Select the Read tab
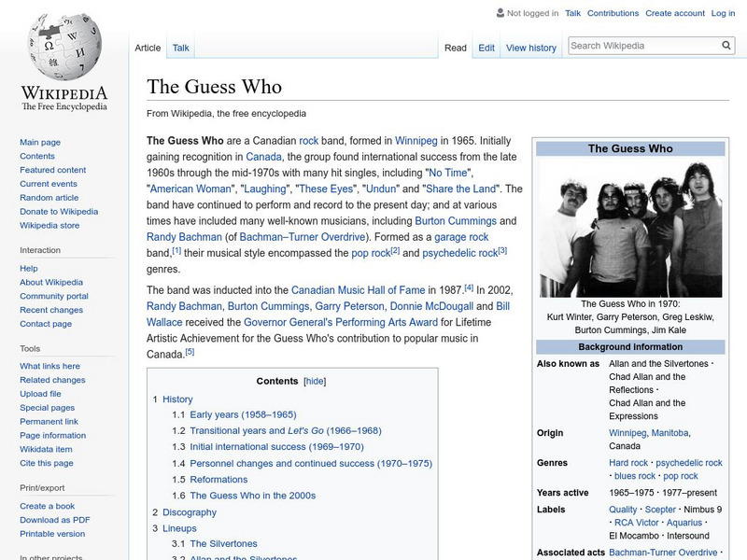Screen dimensions: 747x560 456,48
